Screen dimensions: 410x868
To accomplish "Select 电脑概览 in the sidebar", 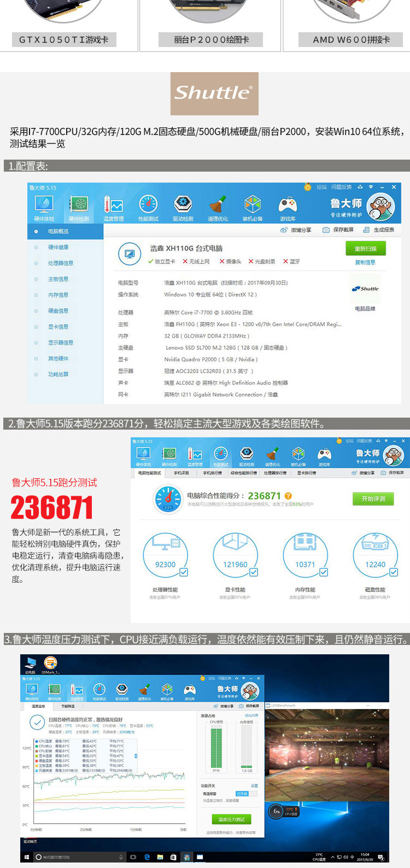I will pos(65,232).
